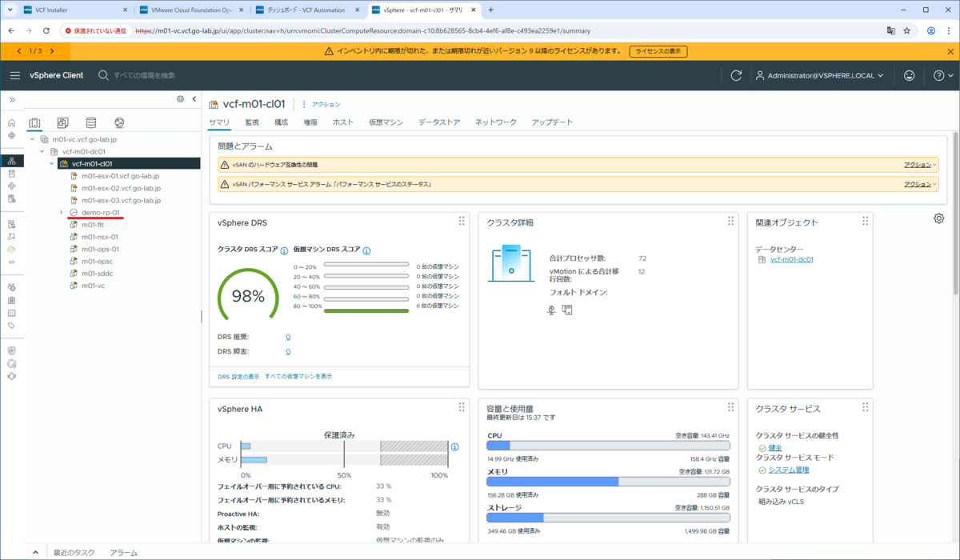Switch to the 構成 tab
960x560 pixels.
coord(281,122)
